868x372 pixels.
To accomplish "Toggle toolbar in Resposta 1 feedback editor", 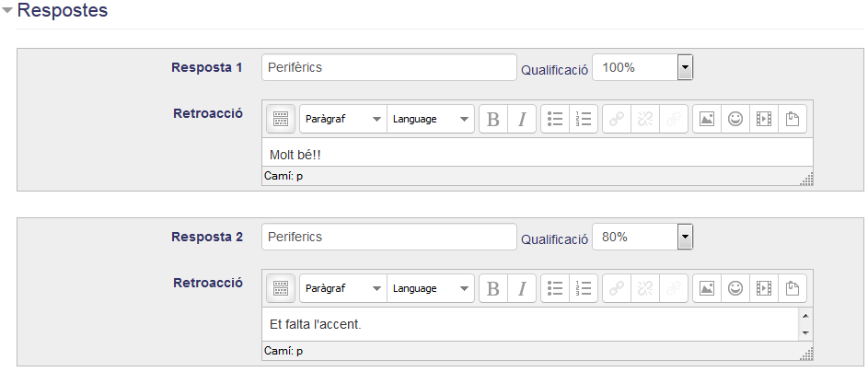I will [281, 119].
